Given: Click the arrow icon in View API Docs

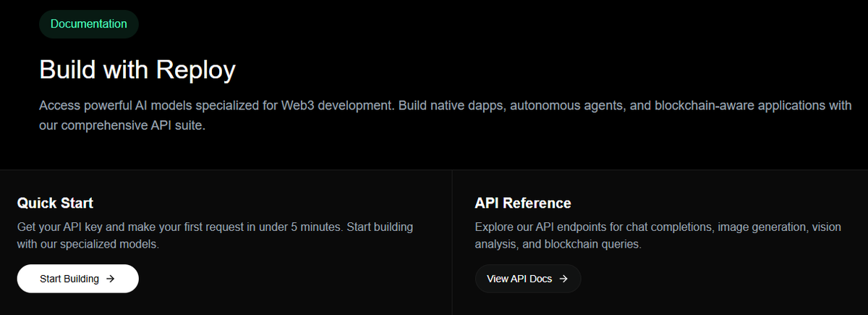Looking at the screenshot, I should tap(563, 279).
